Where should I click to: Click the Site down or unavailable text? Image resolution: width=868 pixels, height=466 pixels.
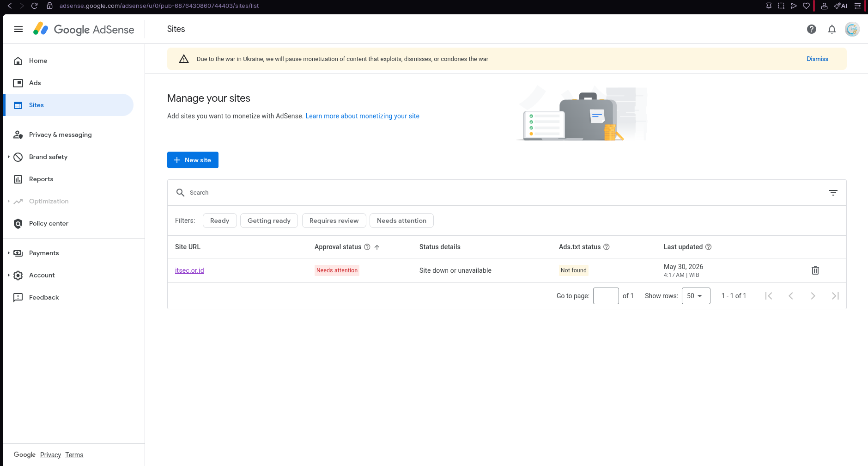[x=455, y=270]
